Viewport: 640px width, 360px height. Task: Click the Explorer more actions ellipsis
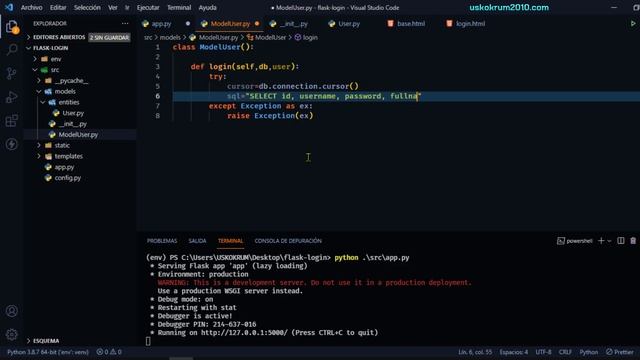tap(125, 24)
